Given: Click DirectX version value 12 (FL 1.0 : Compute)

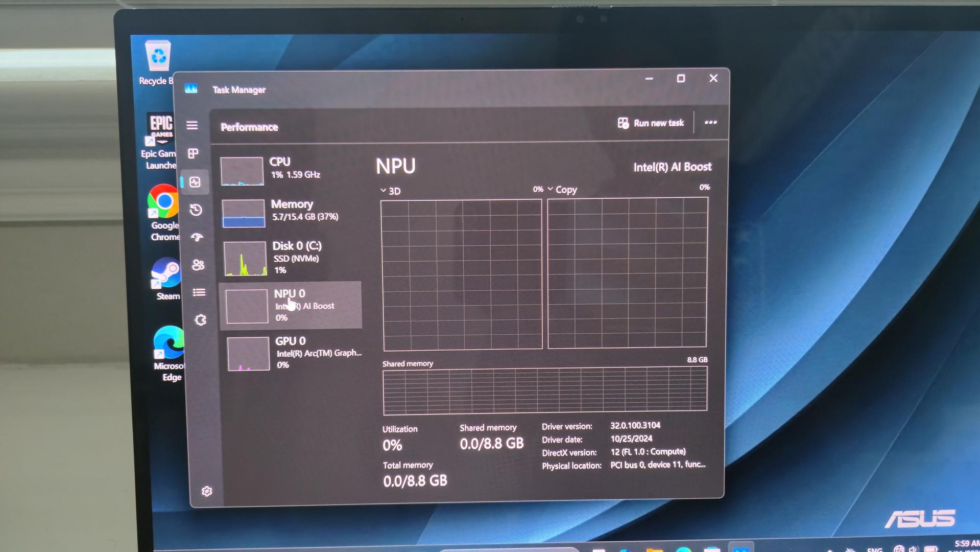Looking at the screenshot, I should pos(648,452).
